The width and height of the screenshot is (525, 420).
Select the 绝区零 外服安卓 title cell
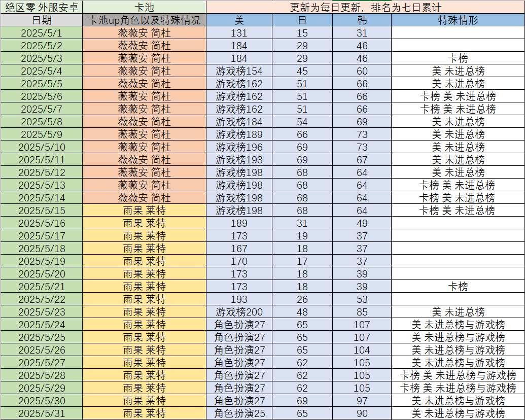coord(41,7)
